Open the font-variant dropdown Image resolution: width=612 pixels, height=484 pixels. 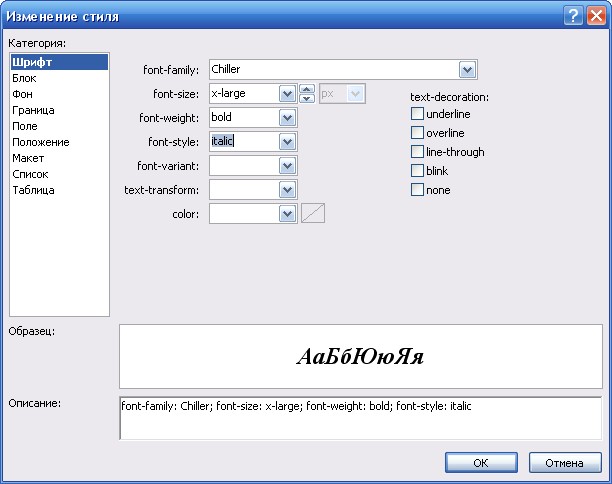(287, 166)
